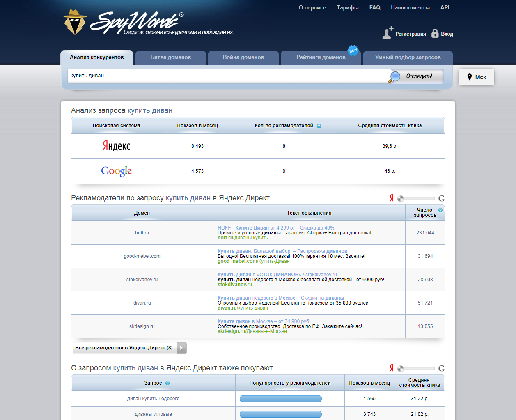Click query диван купить недорого
This screenshot has height=420, width=516.
[x=153, y=399]
